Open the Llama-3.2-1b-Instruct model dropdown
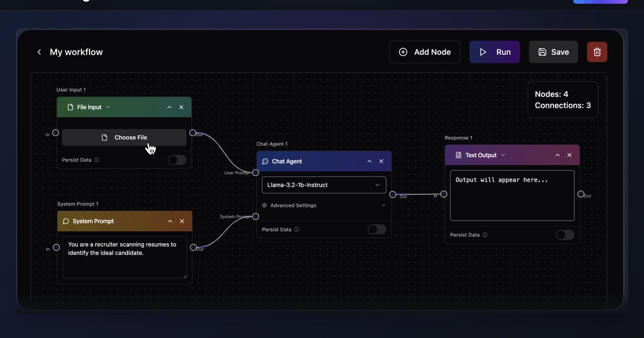 coord(324,185)
